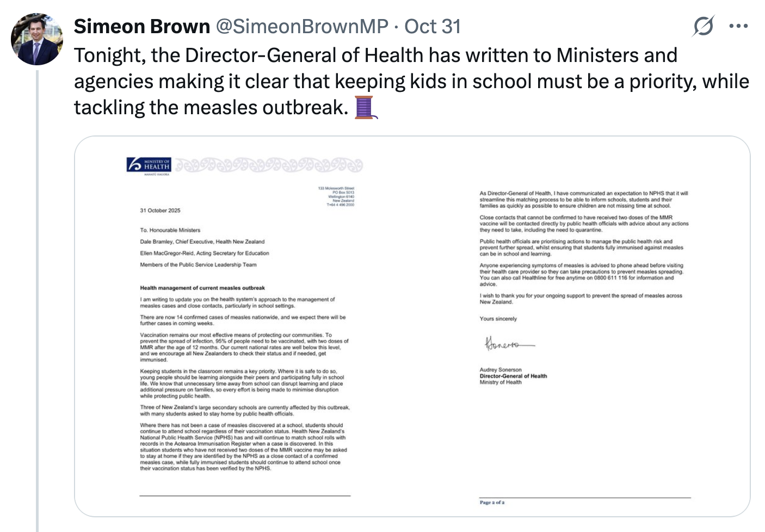Click the "Yours sincerely" closing line
The width and height of the screenshot is (765, 532).
point(498,319)
